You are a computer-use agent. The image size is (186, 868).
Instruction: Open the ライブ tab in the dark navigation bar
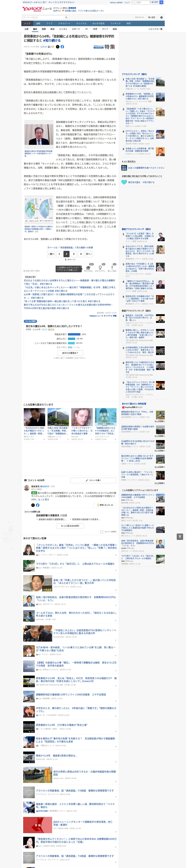tap(49, 24)
